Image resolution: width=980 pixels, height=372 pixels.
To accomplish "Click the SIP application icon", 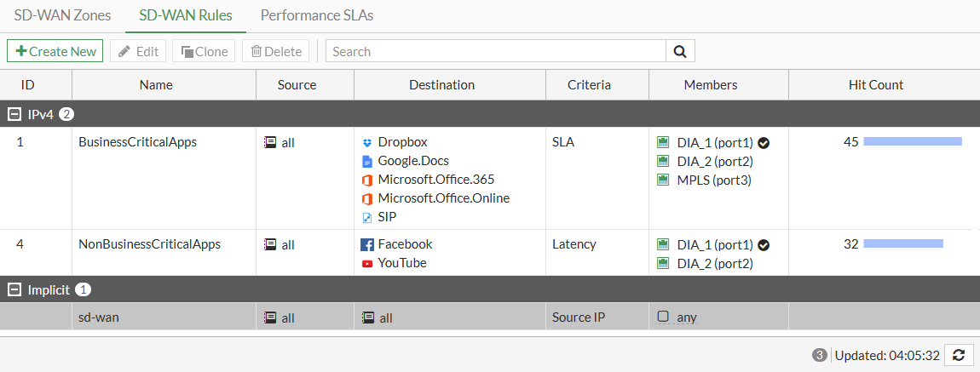I will point(367,217).
